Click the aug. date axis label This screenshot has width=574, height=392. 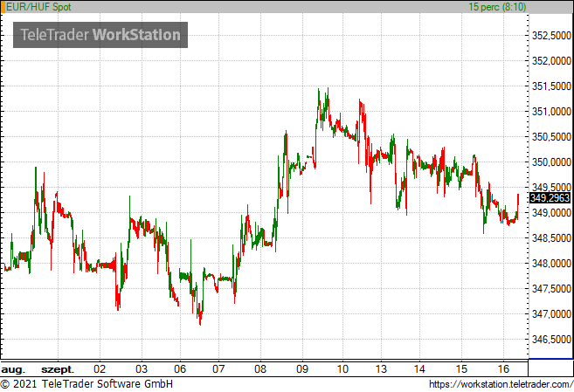click(x=13, y=369)
